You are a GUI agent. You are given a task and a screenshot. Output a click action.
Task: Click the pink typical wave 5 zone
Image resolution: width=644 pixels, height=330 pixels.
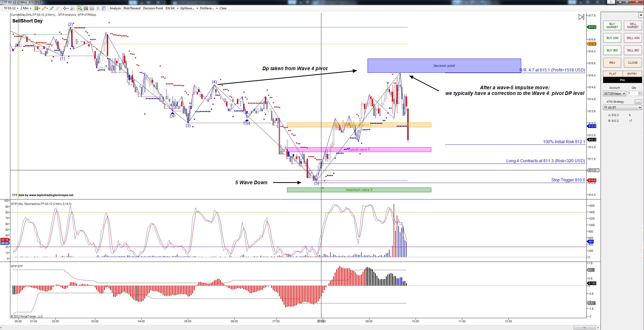tap(359, 150)
